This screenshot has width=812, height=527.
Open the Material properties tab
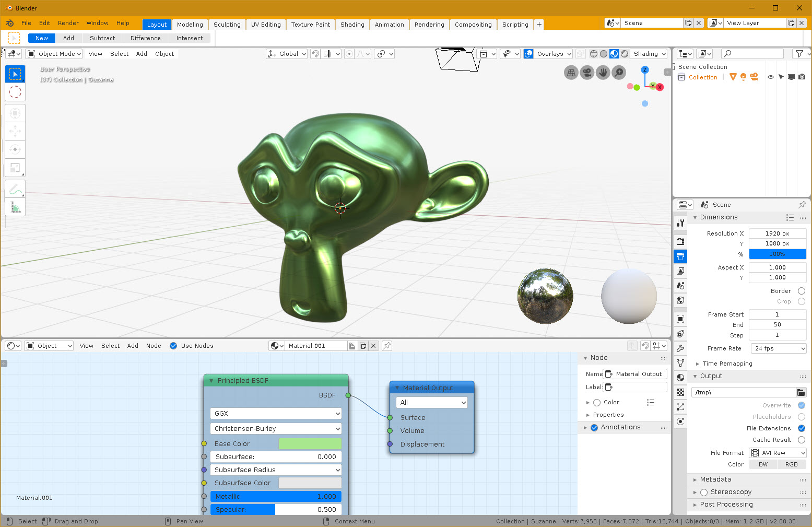680,377
